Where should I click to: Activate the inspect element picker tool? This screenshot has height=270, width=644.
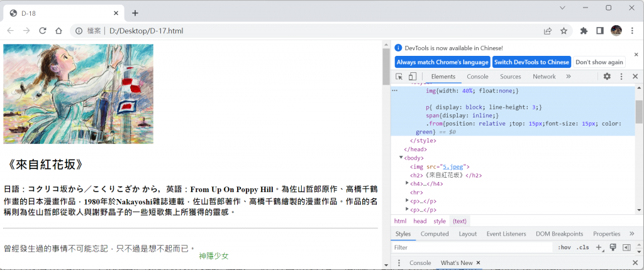click(x=399, y=77)
